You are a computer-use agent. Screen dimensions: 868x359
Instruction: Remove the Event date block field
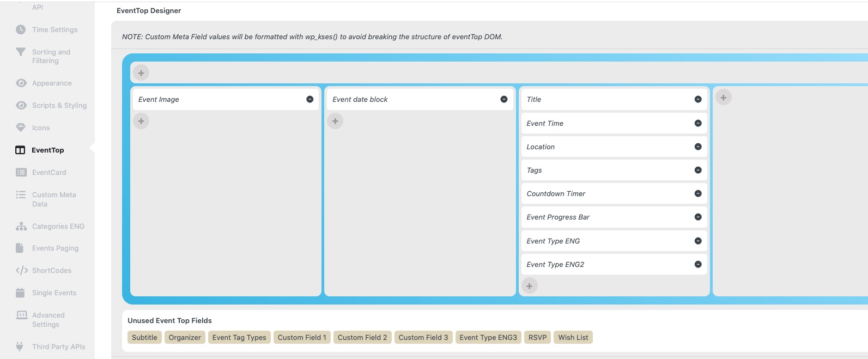pyautogui.click(x=504, y=99)
